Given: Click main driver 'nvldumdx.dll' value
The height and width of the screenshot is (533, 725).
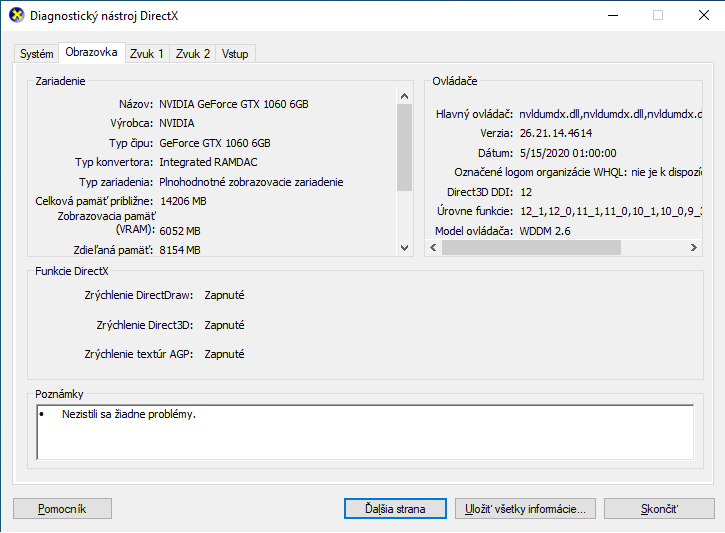Looking at the screenshot, I should tap(610, 114).
